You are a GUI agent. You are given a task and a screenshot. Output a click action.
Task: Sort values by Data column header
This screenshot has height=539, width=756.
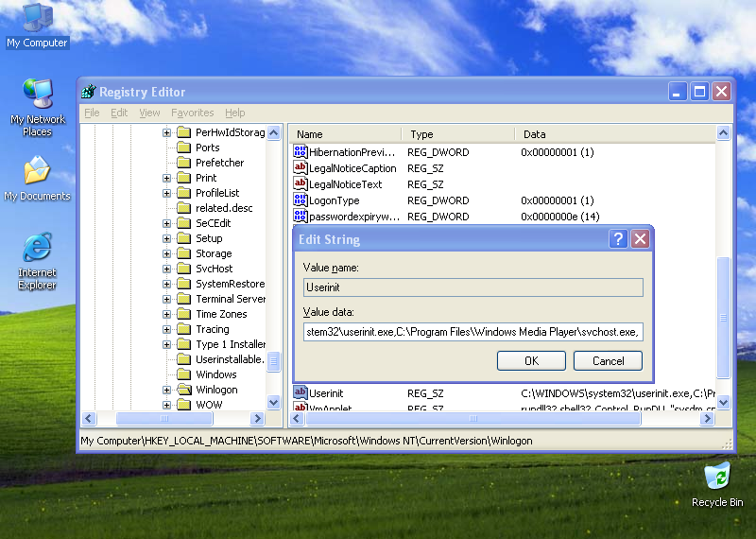click(x=615, y=134)
